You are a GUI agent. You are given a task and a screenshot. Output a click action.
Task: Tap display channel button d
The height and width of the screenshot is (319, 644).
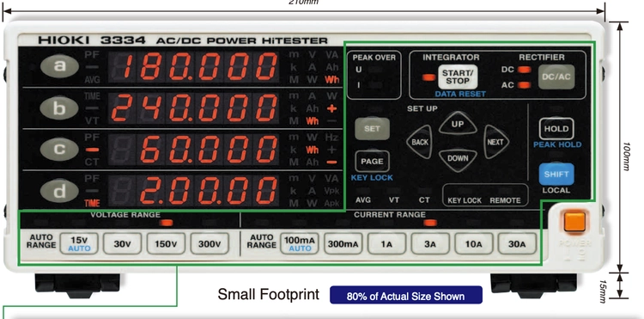[59, 191]
